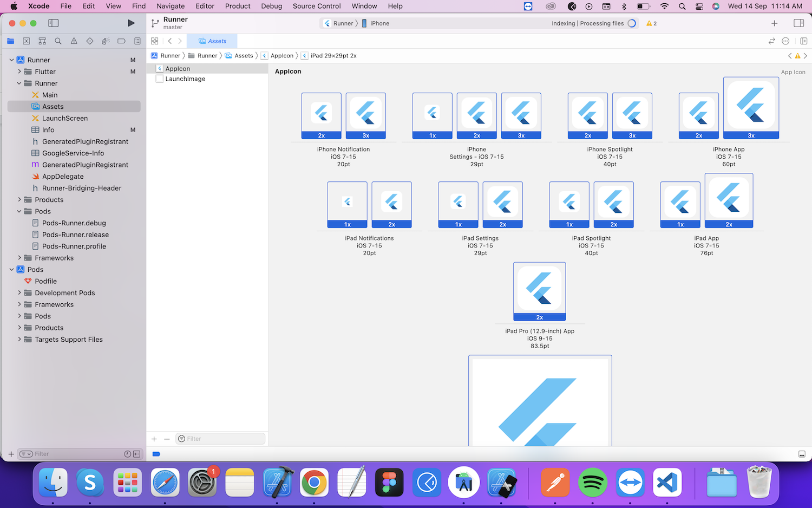
Task: Jump to the previous issue
Action: [790, 56]
